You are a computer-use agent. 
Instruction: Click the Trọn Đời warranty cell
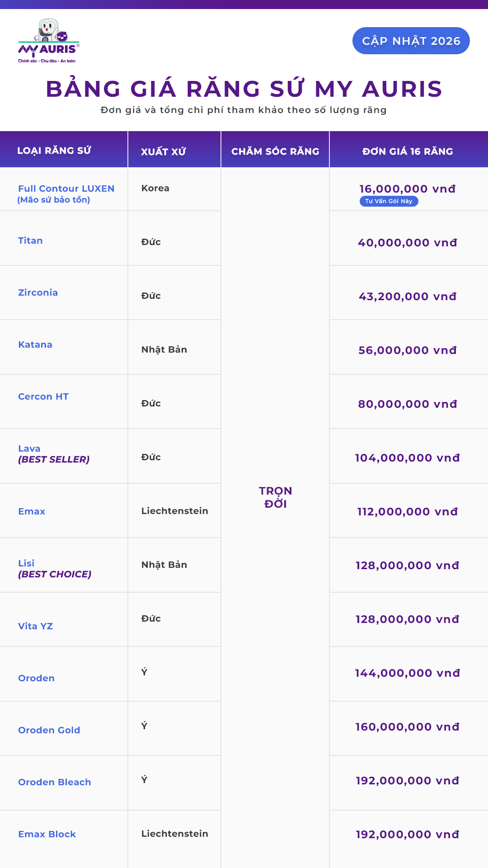275,497
